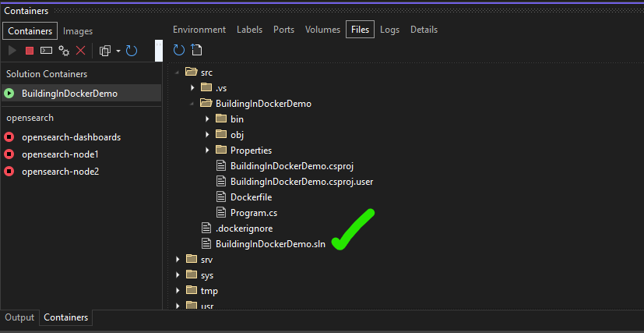Select the .dockerignore file

pyautogui.click(x=244, y=228)
